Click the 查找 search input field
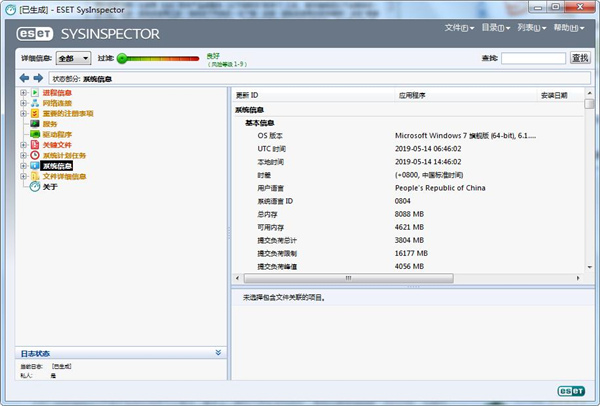This screenshot has height=406, width=600. pyautogui.click(x=532, y=59)
